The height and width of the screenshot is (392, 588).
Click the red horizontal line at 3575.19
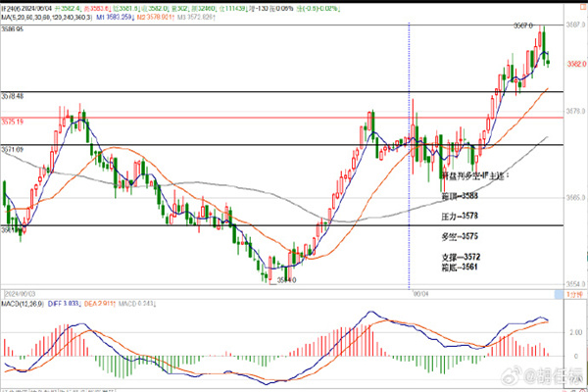196,120
